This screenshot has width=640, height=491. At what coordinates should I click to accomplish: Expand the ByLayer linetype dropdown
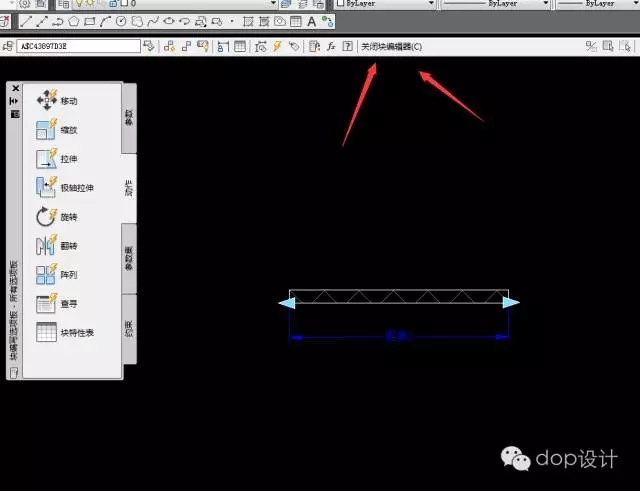pyautogui.click(x=485, y=4)
